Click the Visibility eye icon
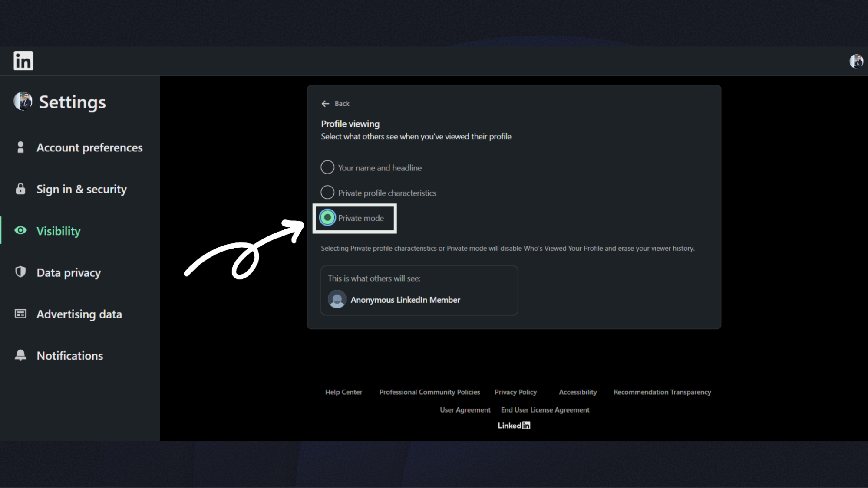This screenshot has height=488, width=868. 20,230
